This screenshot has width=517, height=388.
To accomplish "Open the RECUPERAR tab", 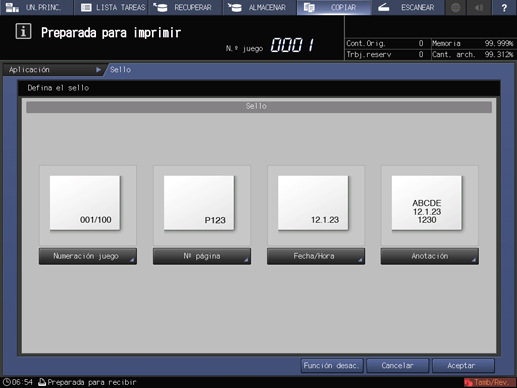I will [x=186, y=7].
